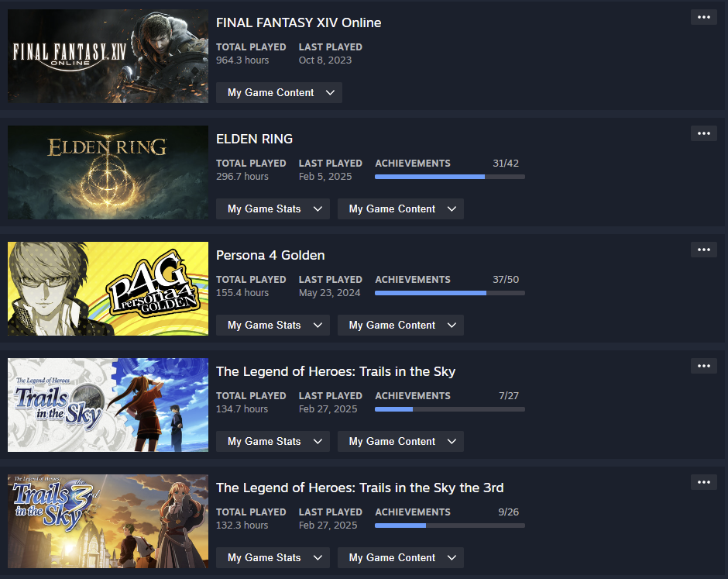The image size is (728, 579).
Task: Open Trails in the Sky the 3rd title link
Action: click(360, 488)
